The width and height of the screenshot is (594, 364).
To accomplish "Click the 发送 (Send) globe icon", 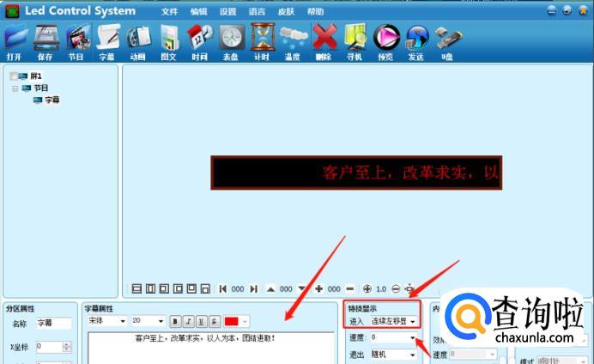I will [x=416, y=38].
